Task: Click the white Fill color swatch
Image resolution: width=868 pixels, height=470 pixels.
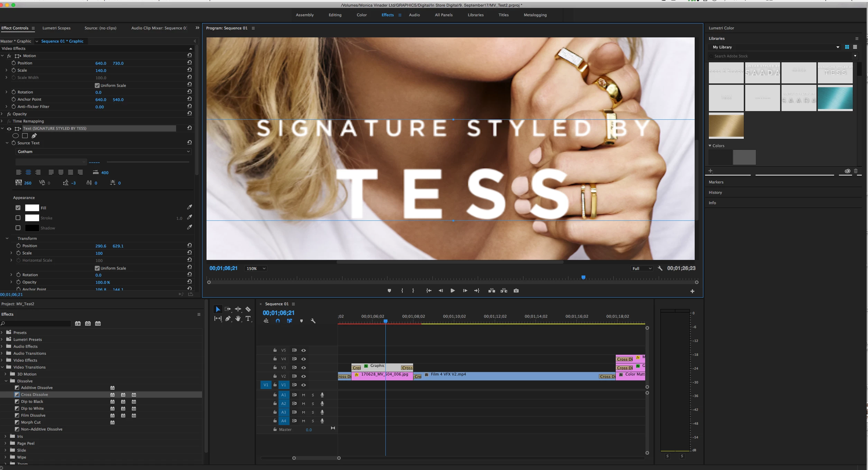Action: tap(32, 208)
